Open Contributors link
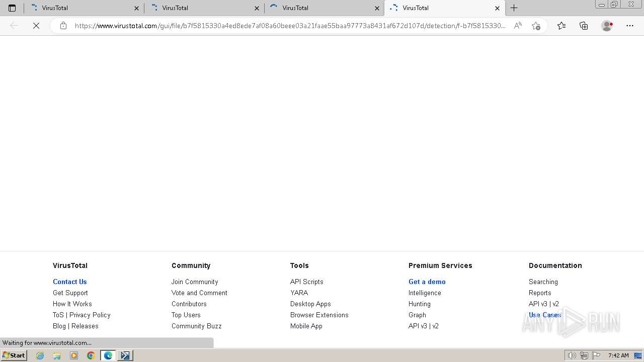This screenshot has height=362, width=644. click(x=189, y=304)
